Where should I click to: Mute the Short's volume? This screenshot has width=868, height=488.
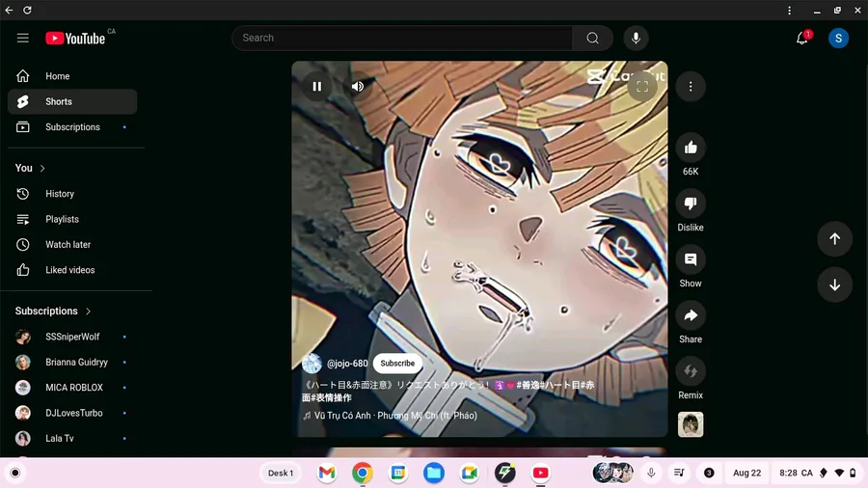pyautogui.click(x=358, y=86)
